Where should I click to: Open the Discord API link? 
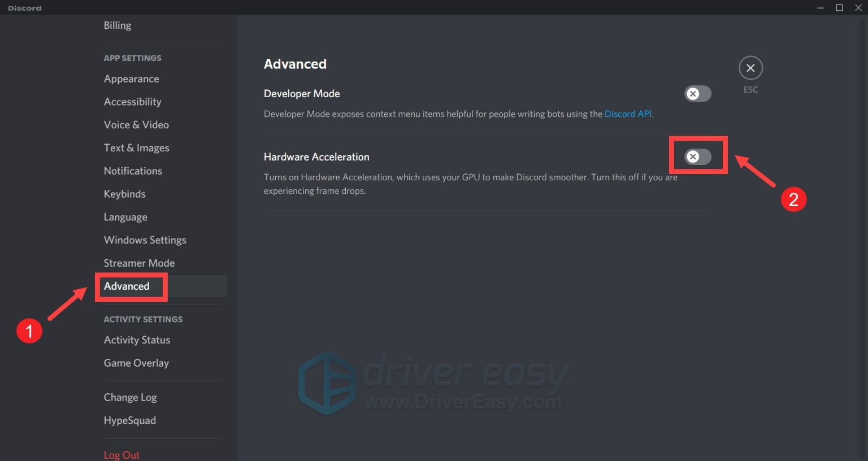tap(628, 114)
